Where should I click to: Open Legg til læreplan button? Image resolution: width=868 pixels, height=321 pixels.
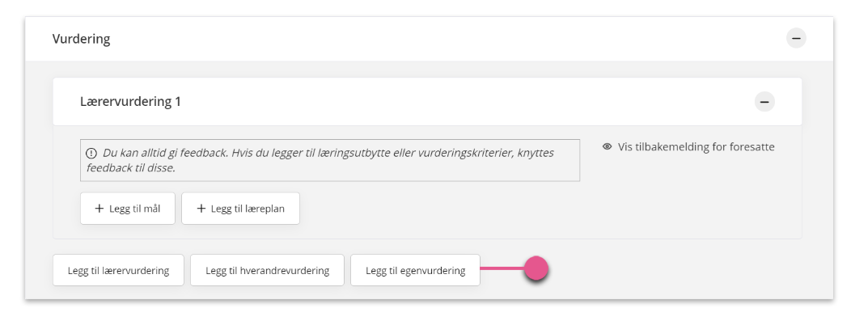point(241,209)
